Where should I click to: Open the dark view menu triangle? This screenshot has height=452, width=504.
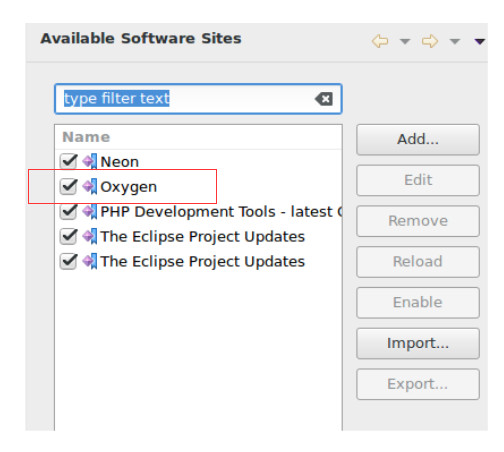pos(479,42)
